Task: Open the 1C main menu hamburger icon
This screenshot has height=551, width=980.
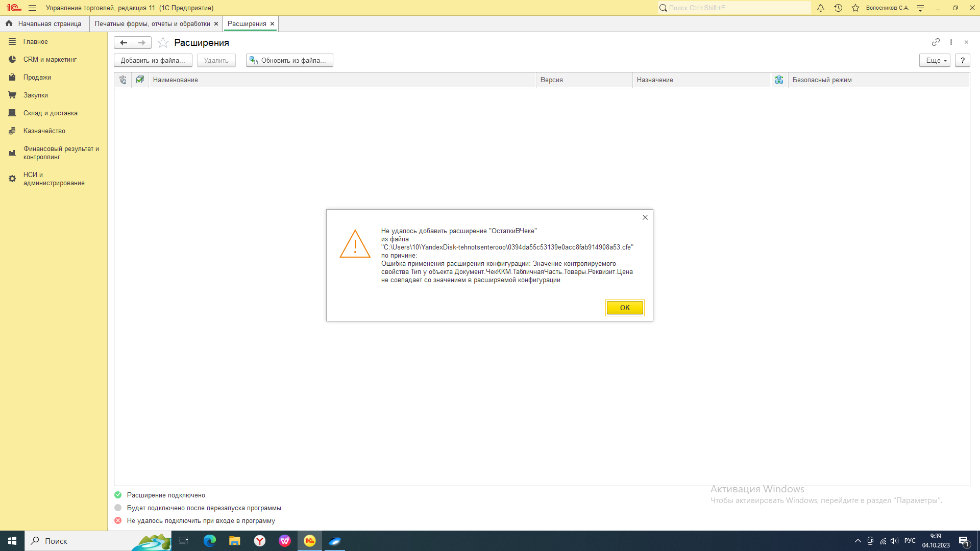Action: tap(32, 8)
